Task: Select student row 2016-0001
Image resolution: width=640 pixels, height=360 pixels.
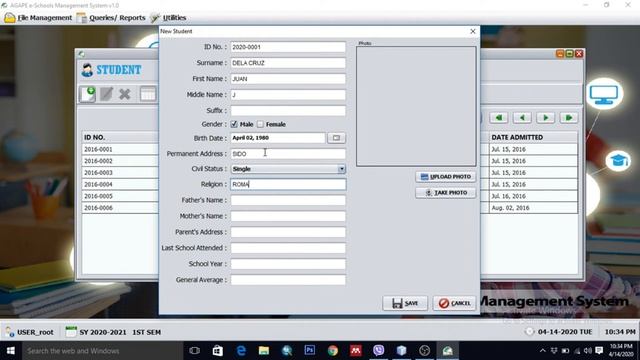Action: tap(120, 149)
